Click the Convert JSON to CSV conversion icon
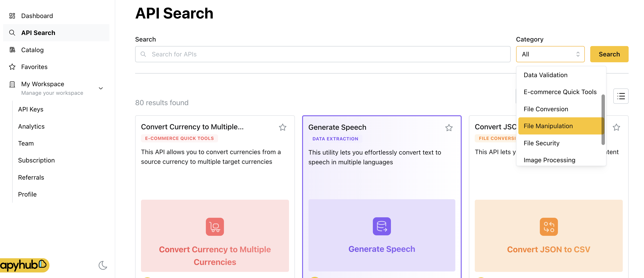Image resolution: width=644 pixels, height=278 pixels. (x=548, y=226)
